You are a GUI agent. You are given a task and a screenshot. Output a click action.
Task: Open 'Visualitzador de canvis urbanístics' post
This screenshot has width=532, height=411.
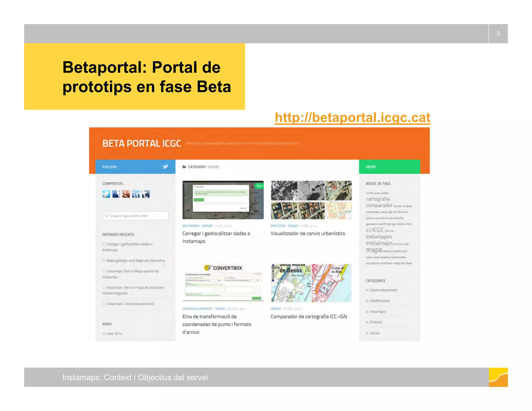(x=308, y=233)
